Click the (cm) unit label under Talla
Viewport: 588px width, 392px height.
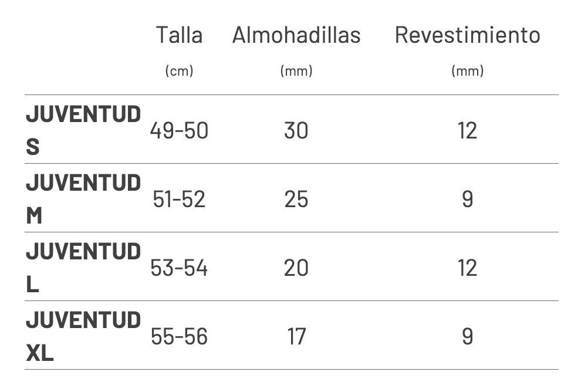point(179,71)
